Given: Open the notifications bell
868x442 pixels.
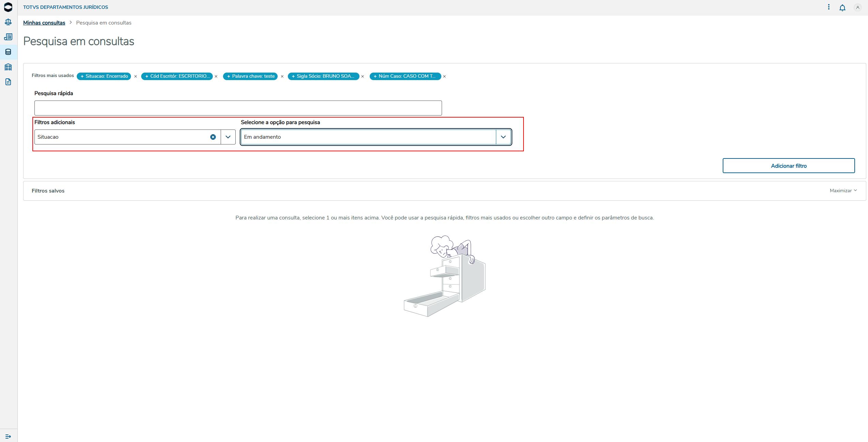Looking at the screenshot, I should tap(842, 7).
